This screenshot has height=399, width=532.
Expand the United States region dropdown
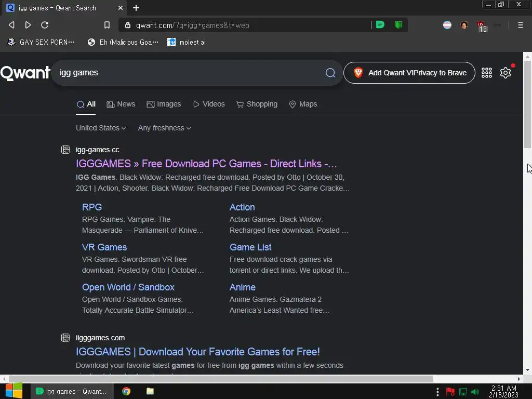tap(101, 128)
